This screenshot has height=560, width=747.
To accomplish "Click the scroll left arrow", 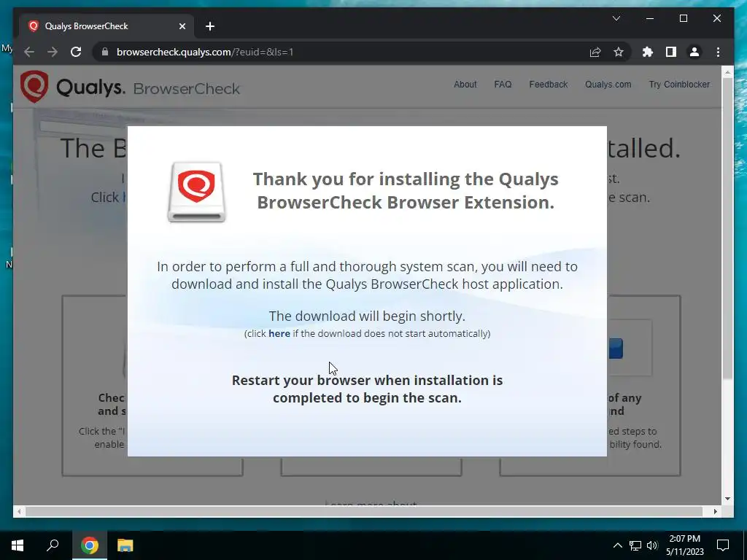I will click(x=19, y=511).
